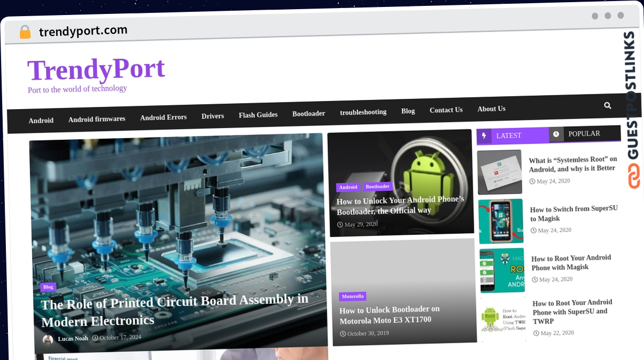
Task: Click the TrendyPort site logo title
Action: pyautogui.click(x=96, y=69)
